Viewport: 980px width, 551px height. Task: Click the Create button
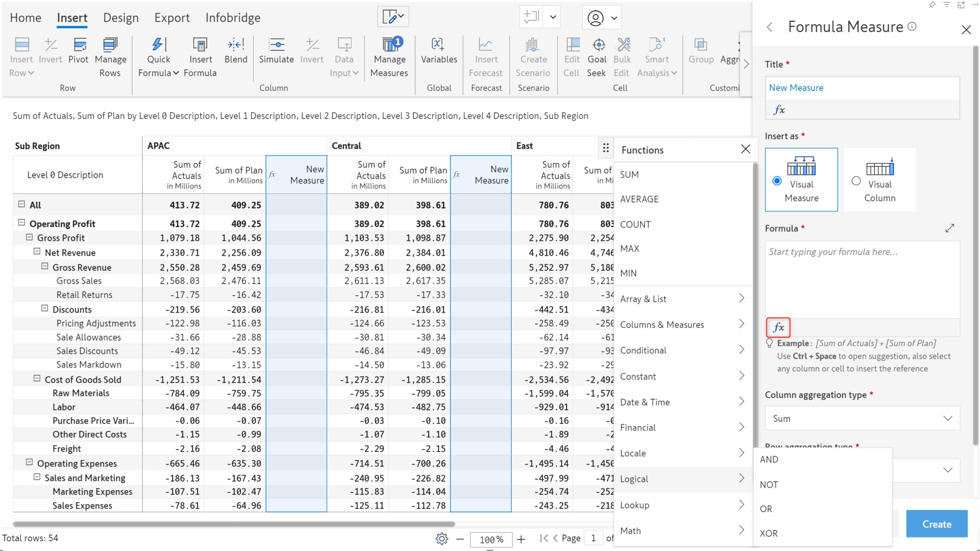pyautogui.click(x=936, y=524)
